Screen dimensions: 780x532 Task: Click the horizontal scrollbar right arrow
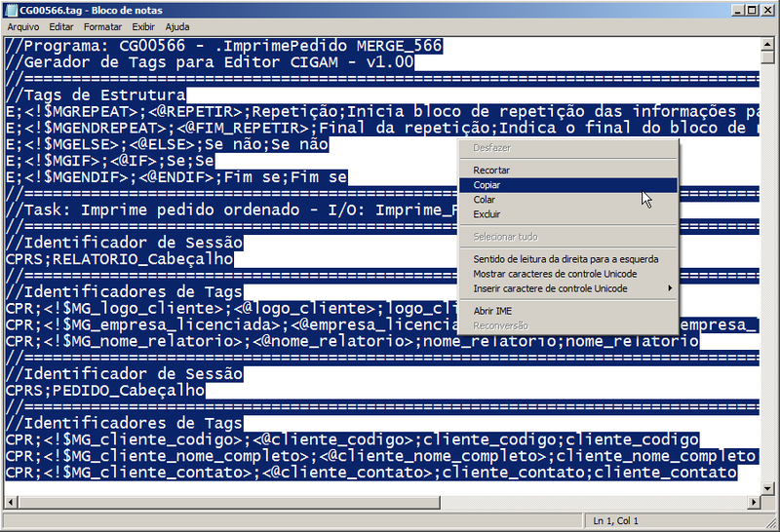pos(754,502)
